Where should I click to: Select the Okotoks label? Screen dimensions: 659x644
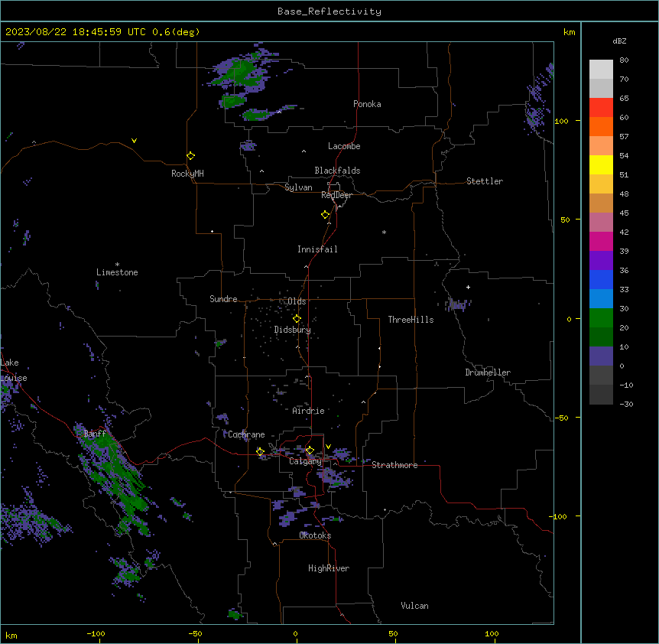click(315, 535)
